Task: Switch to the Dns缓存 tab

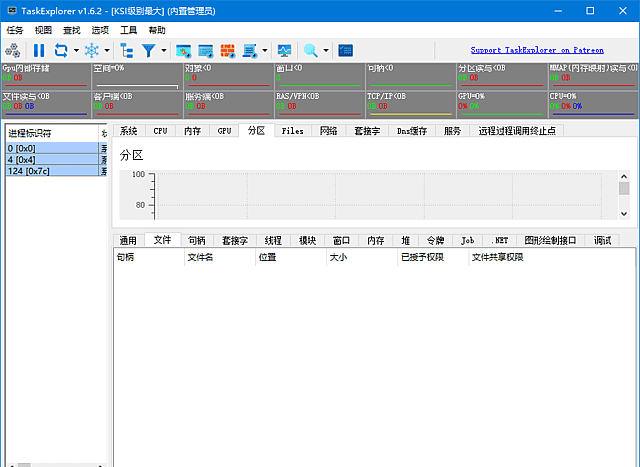Action: [x=412, y=131]
